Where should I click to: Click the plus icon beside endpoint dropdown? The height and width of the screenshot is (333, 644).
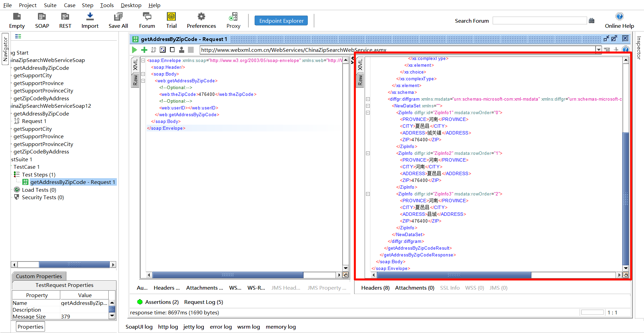(616, 49)
